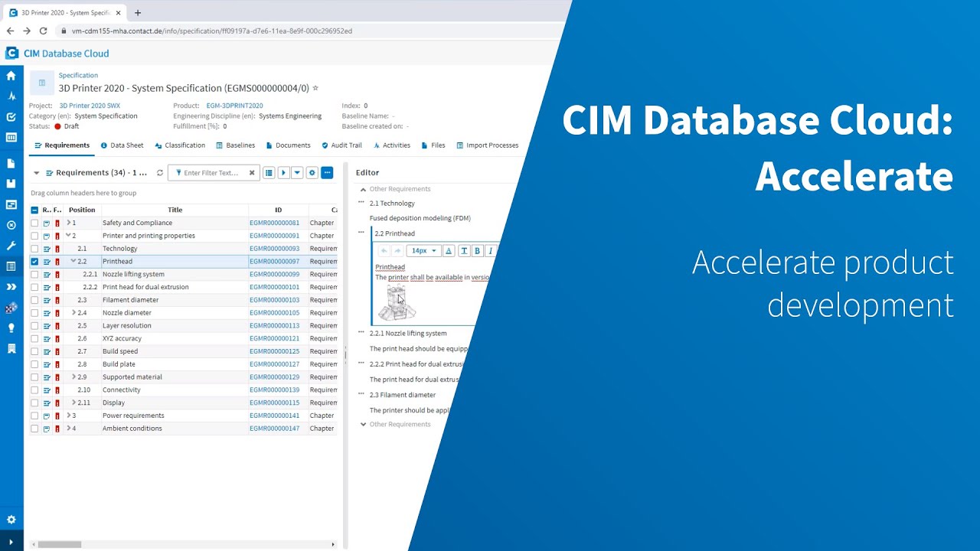980x551 pixels.
Task: Toggle the select-all checkbox in the table header
Action: [x=34, y=210]
